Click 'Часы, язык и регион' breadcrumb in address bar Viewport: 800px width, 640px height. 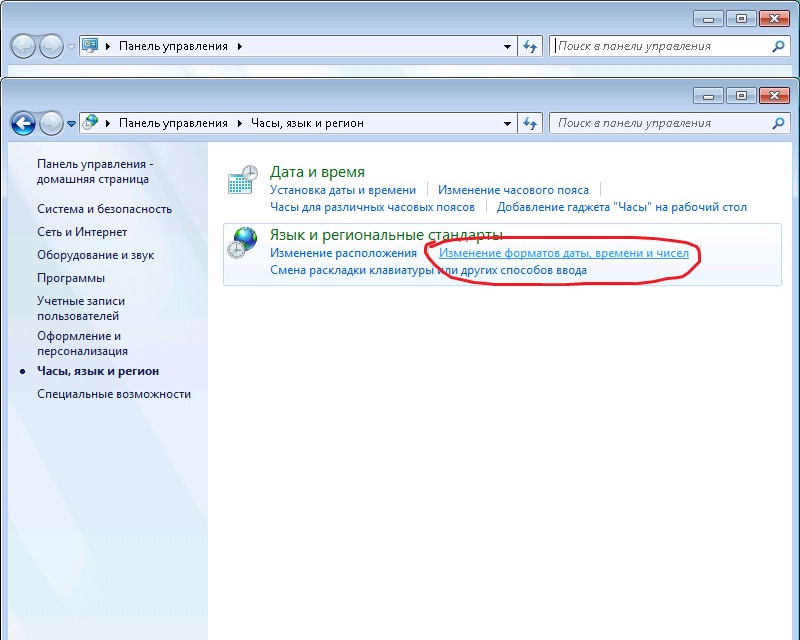click(307, 123)
